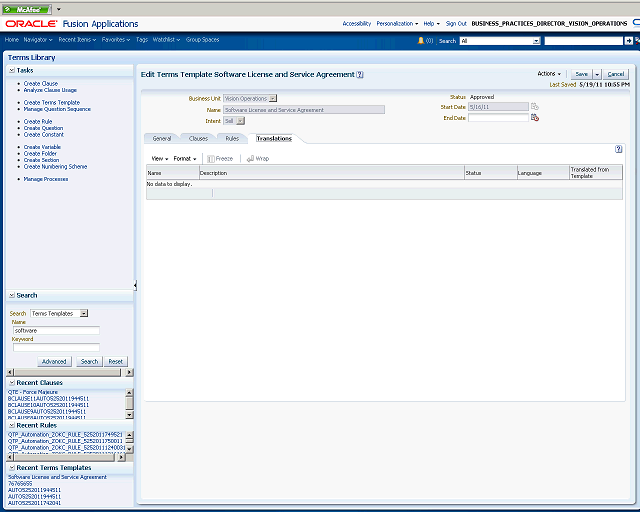Collapse the Tasks panel
The width and height of the screenshot is (640, 512).
coord(12,70)
